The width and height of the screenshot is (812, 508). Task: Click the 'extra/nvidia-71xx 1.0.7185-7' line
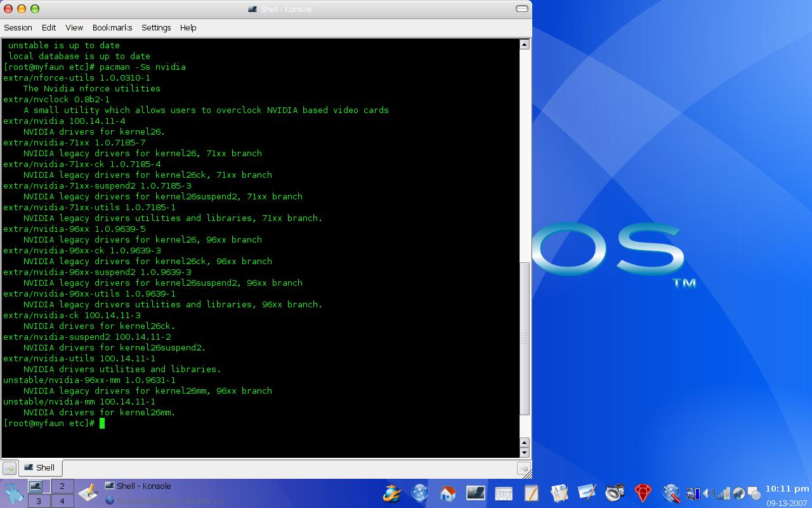(x=74, y=142)
